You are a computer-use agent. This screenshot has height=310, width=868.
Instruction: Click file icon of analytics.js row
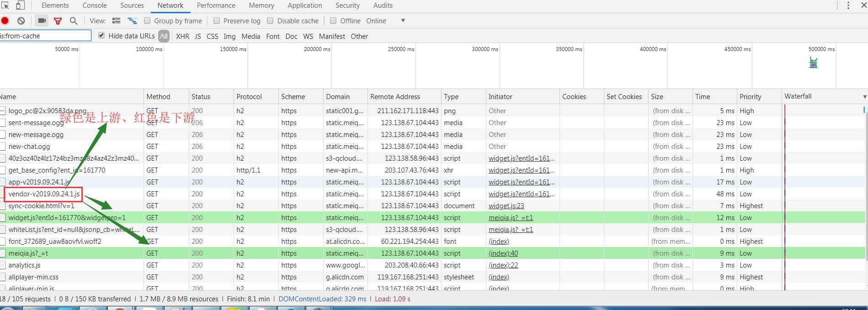(3, 265)
